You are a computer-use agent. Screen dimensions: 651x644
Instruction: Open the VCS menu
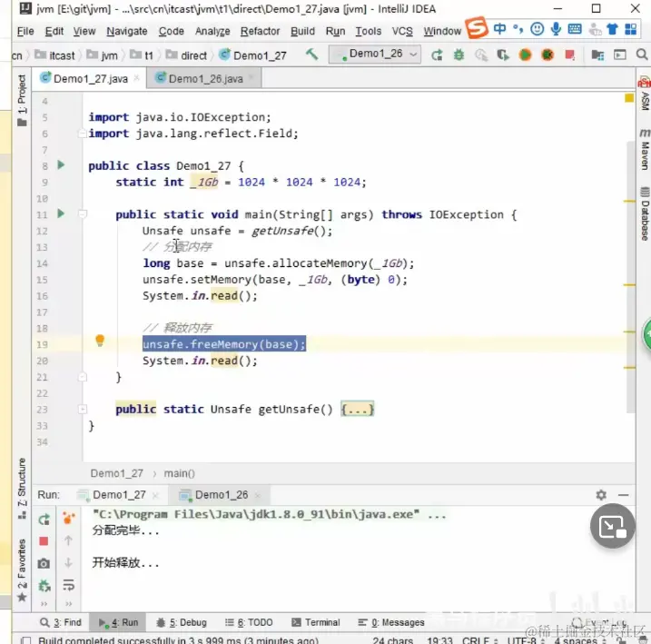coord(402,31)
